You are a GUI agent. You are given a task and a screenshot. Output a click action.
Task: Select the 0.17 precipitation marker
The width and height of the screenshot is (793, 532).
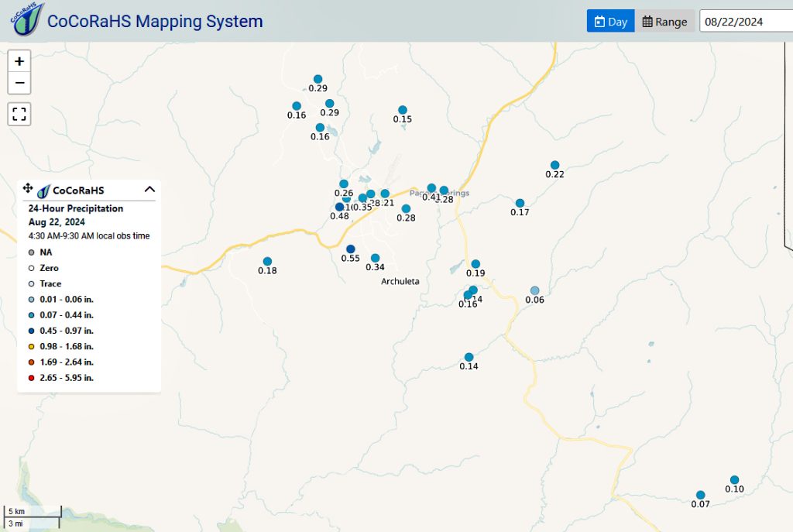point(520,204)
